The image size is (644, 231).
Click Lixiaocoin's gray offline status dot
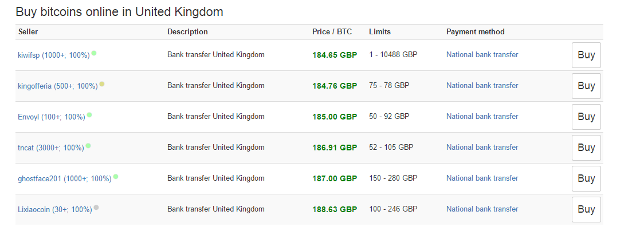tap(96, 207)
